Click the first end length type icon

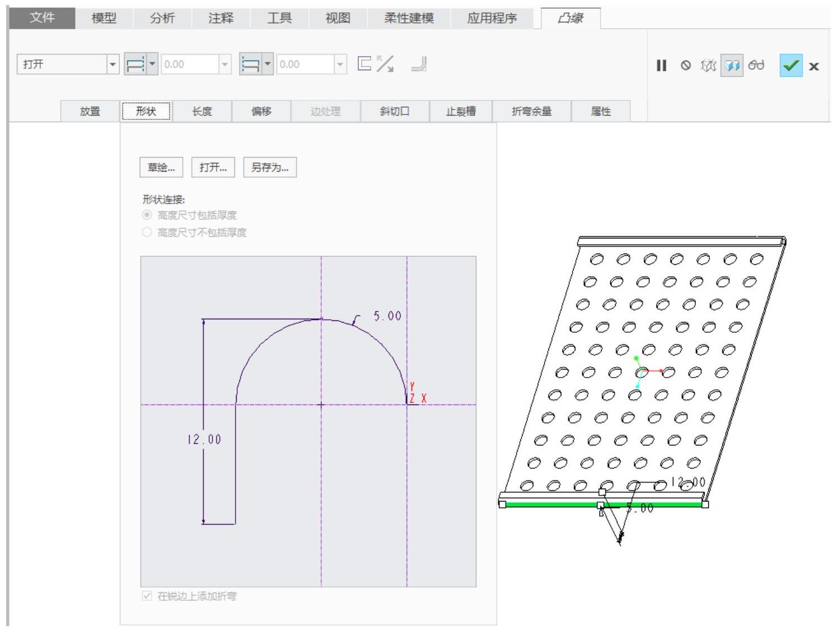135,65
